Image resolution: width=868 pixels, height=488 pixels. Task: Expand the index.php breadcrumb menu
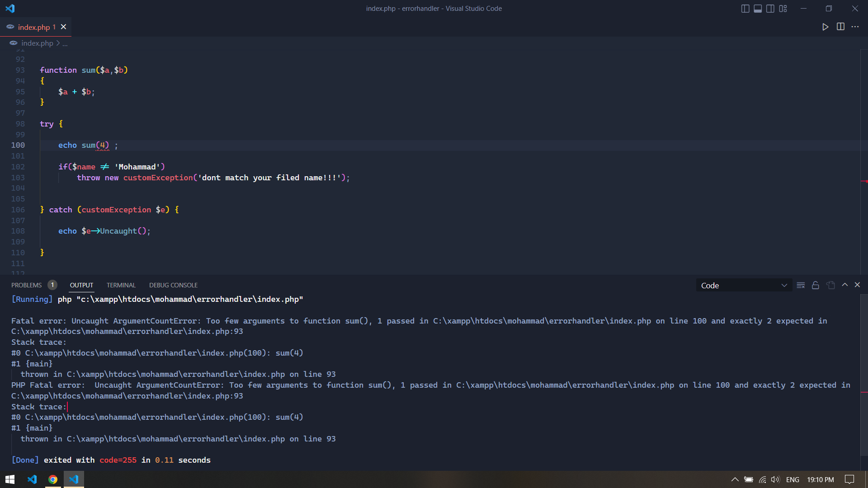[x=66, y=43]
